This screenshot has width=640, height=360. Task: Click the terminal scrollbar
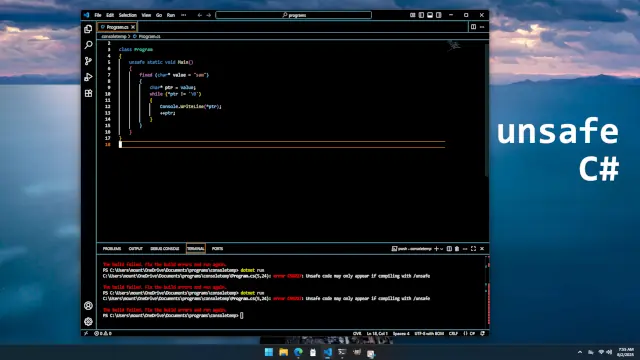pyautogui.click(x=488, y=304)
